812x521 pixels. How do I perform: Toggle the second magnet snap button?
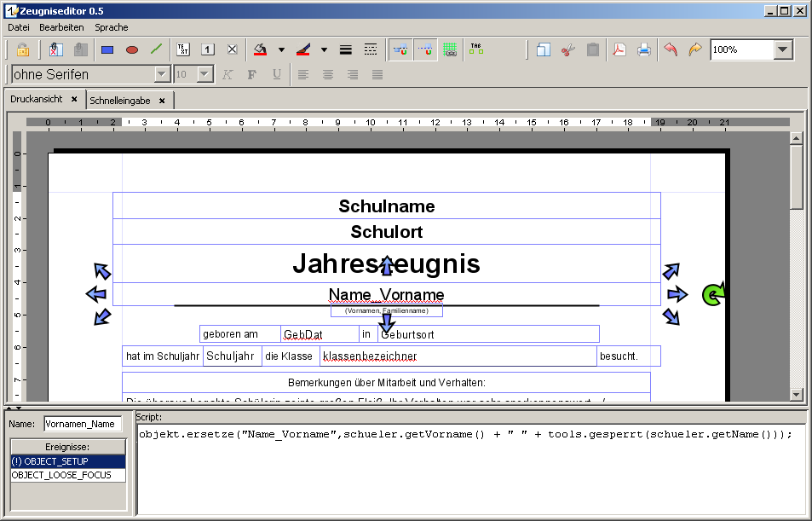[424, 49]
